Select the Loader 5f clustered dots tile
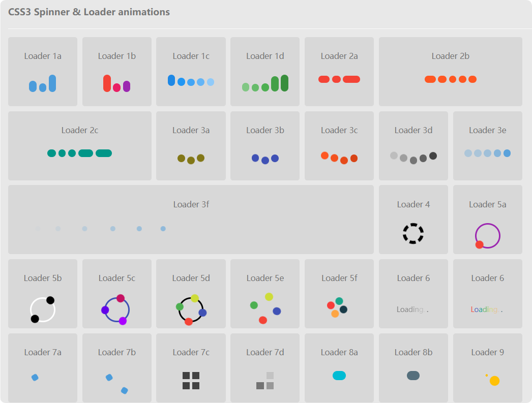The image size is (532, 403). pyautogui.click(x=339, y=294)
